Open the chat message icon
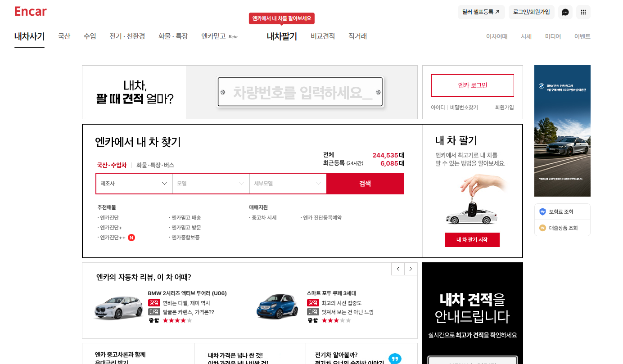The image size is (623, 364). click(565, 12)
